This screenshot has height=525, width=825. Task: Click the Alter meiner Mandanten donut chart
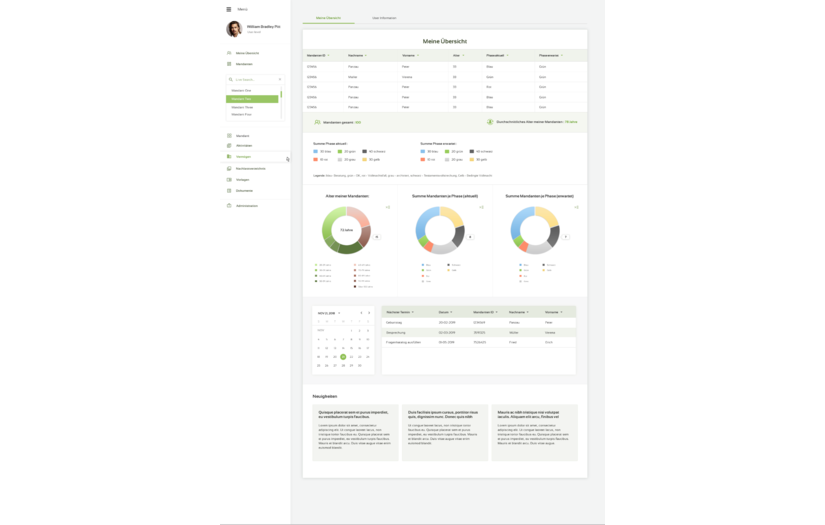[346, 230]
